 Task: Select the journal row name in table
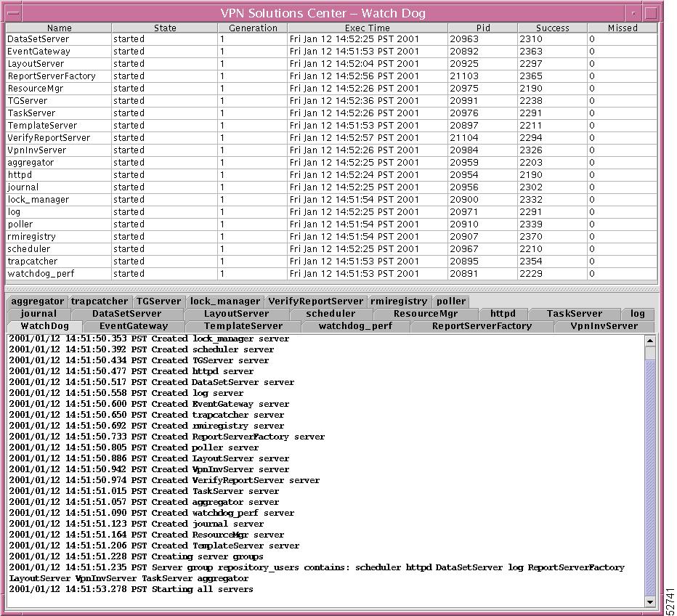coord(23,187)
